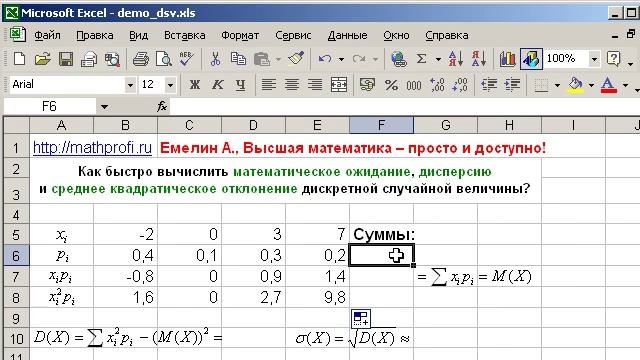Apply currency format icon

[x=367, y=85]
